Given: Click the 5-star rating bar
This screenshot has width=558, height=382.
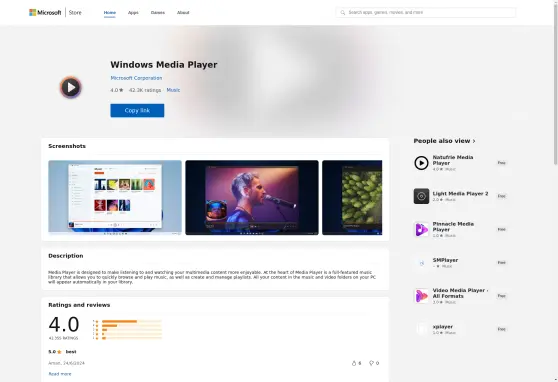Looking at the screenshot, I should click(132, 321).
